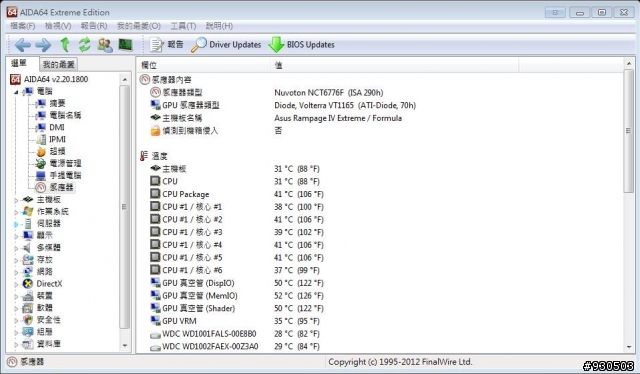Select the GPU 感應器類型 row icon
640x374 pixels.
(155, 105)
